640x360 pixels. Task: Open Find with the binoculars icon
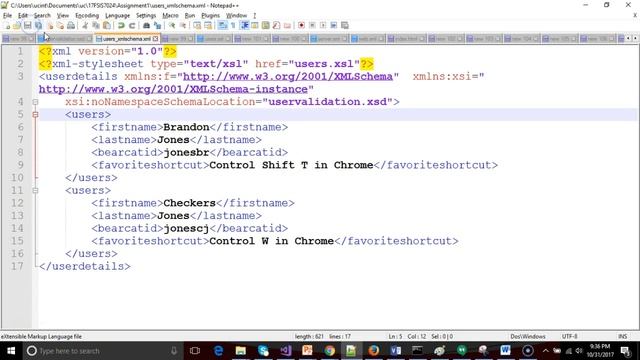tap(146, 25)
